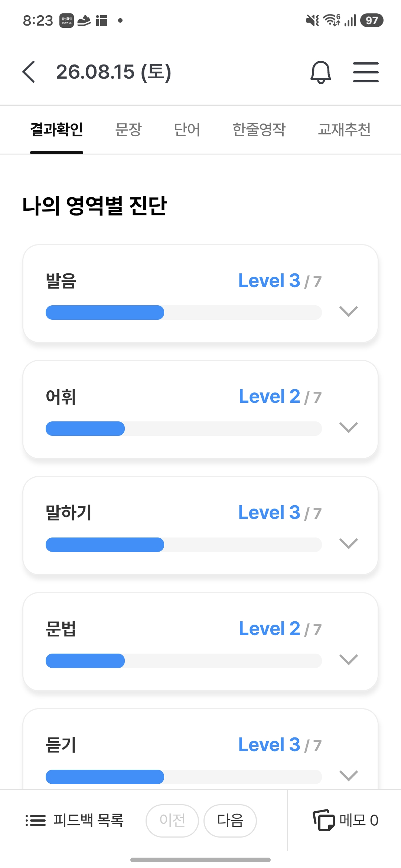Expand the 듣기 section chevron

coord(349,776)
